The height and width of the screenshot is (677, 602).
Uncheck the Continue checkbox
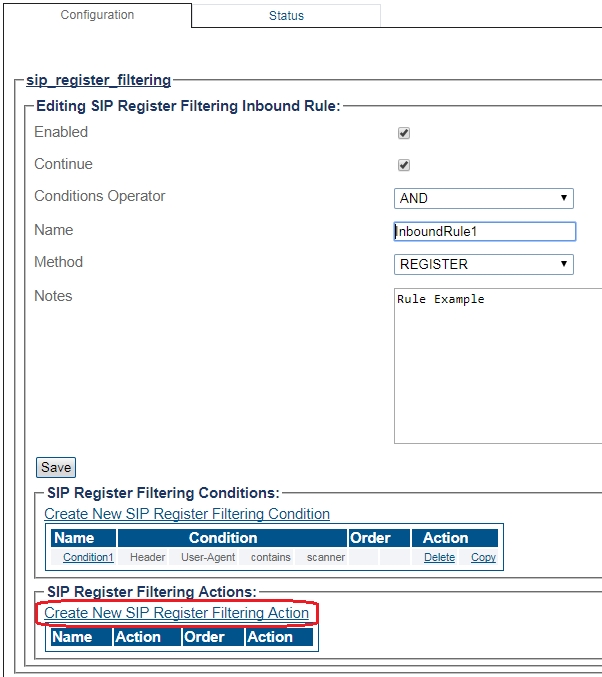404,165
